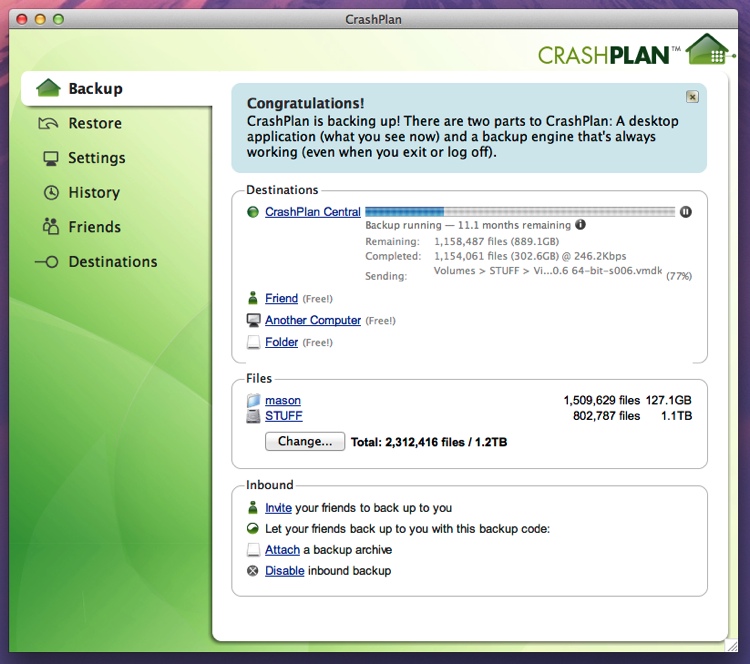Click the window resize grip corner
The width and height of the screenshot is (750, 664).
click(731, 645)
